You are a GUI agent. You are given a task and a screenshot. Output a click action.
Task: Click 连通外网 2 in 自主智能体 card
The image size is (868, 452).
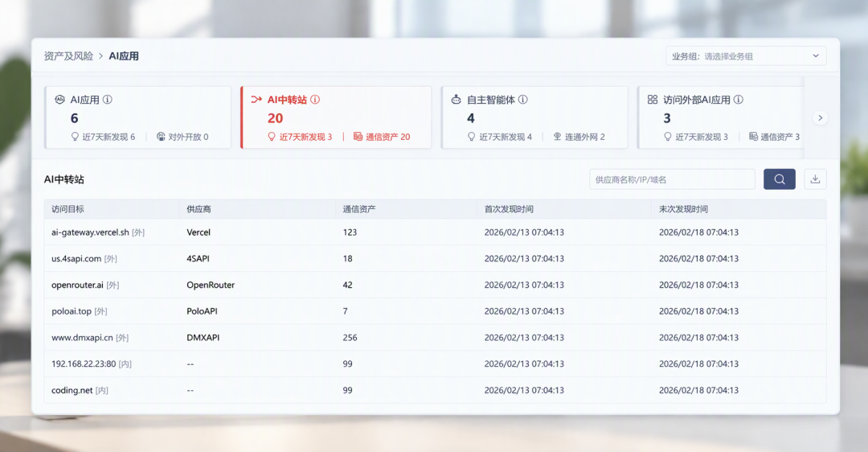coord(585,137)
